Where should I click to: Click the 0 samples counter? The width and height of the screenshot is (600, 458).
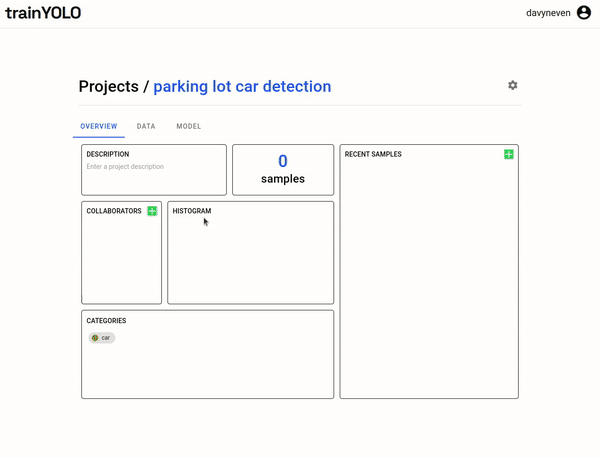click(283, 170)
